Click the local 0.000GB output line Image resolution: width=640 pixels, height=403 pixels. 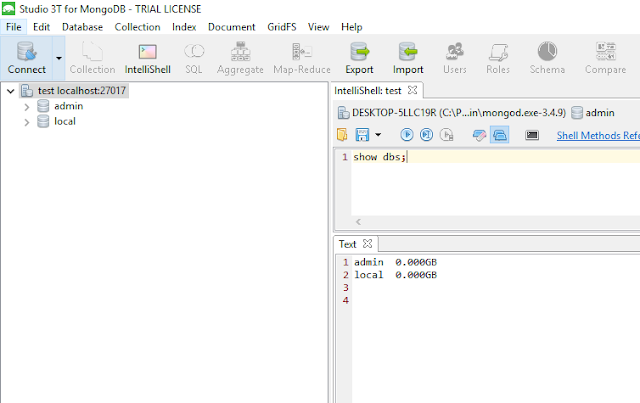pyautogui.click(x=395, y=275)
